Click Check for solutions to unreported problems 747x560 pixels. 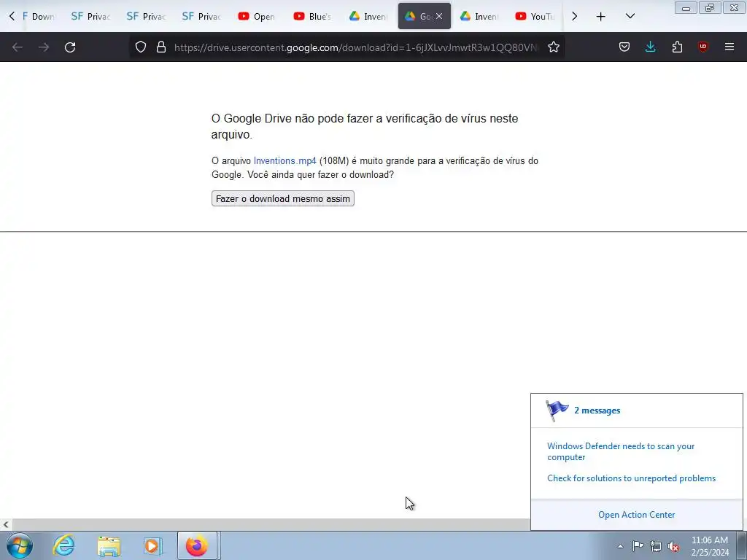pyautogui.click(x=631, y=478)
